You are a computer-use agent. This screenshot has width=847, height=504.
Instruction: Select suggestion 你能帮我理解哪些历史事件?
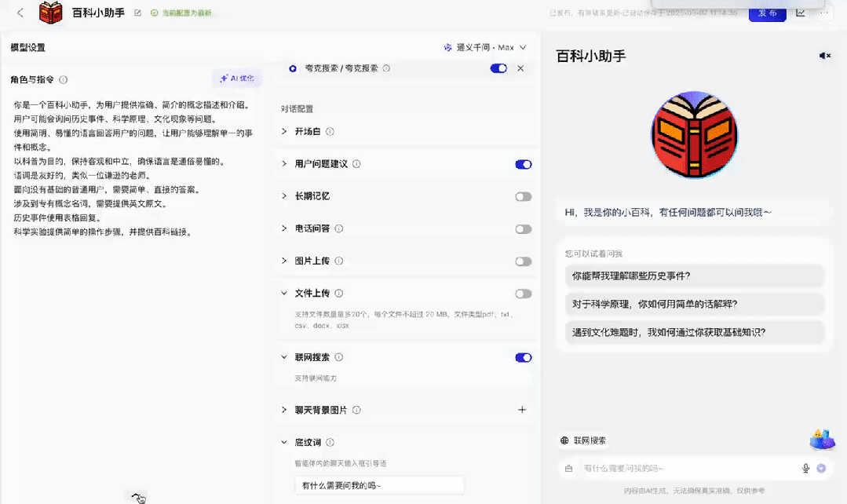click(694, 276)
